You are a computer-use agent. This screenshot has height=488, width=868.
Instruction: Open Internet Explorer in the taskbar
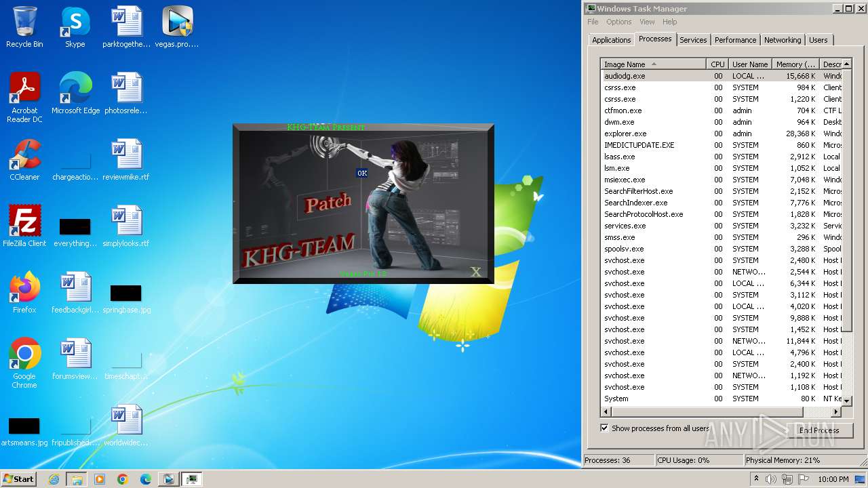point(54,479)
